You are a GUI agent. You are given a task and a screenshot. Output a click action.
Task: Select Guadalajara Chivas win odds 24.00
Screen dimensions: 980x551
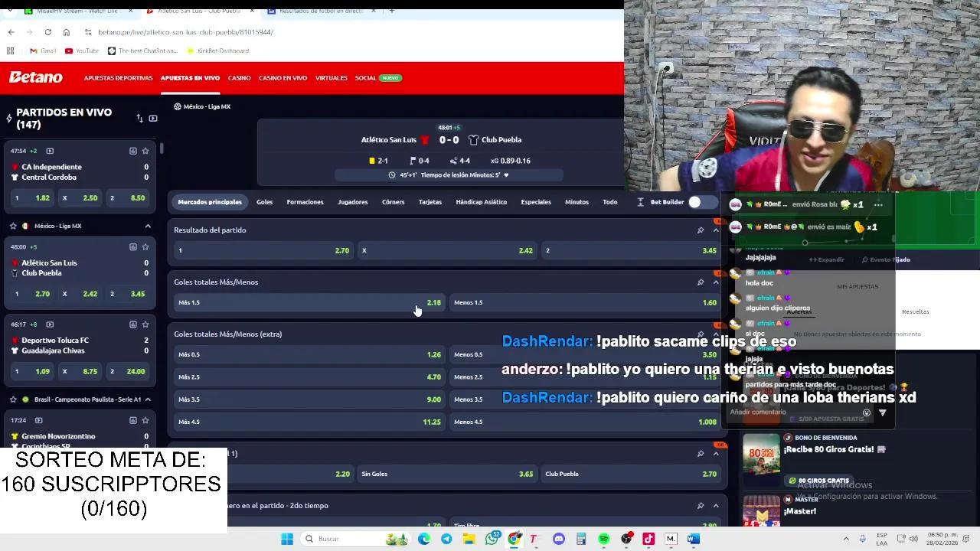coord(127,372)
